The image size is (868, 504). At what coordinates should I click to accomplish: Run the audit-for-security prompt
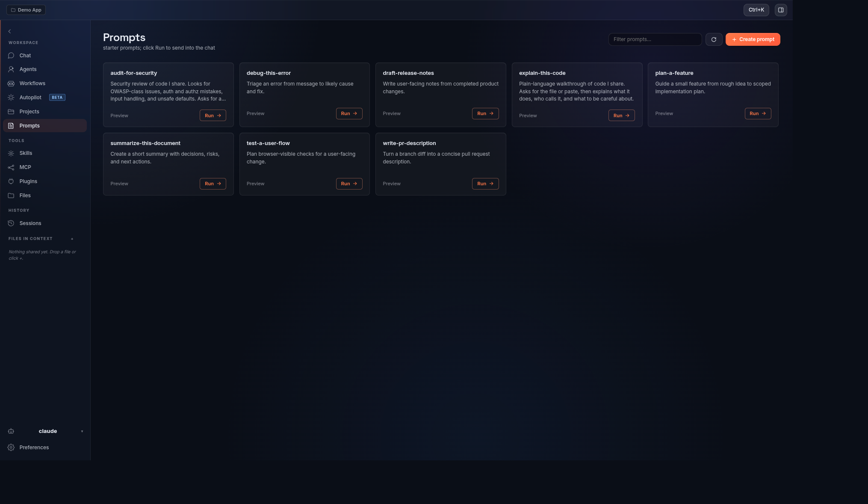tap(213, 116)
